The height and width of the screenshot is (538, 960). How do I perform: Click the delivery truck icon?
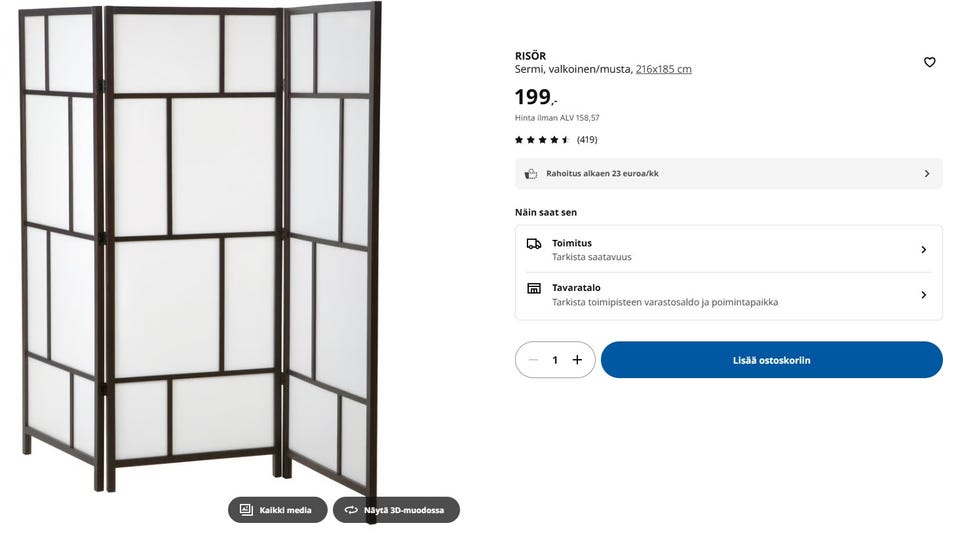point(534,243)
